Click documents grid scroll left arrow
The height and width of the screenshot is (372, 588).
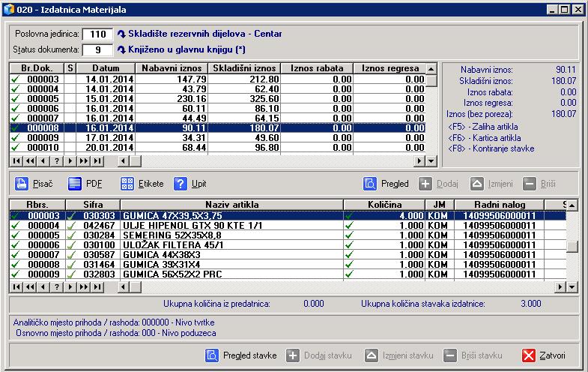coord(123,161)
